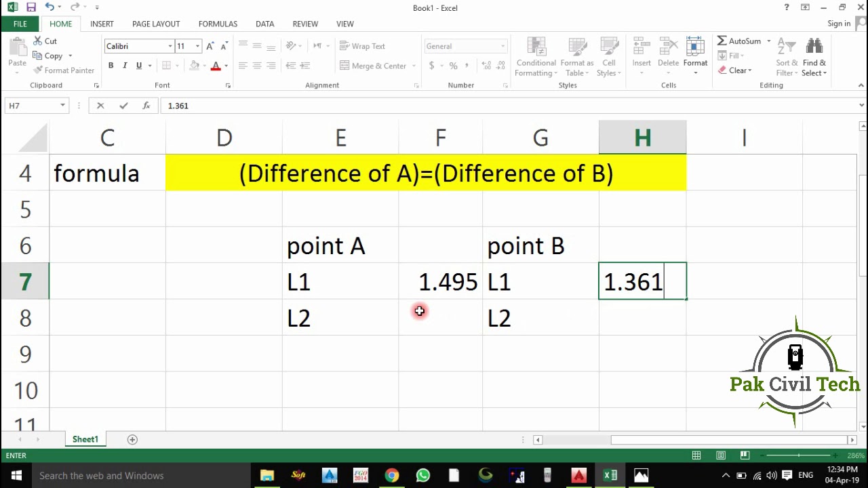Open the font size dropdown
868x488 pixels.
[197, 46]
